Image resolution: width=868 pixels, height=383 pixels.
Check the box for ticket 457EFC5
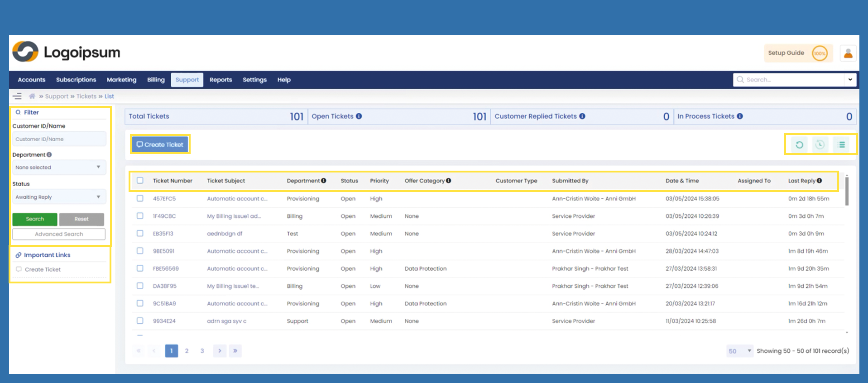[140, 198]
